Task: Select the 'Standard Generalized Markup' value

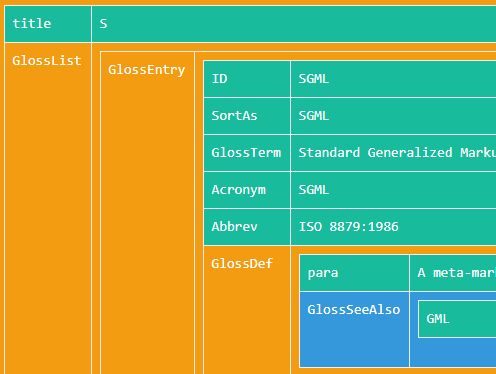Action: 394,153
